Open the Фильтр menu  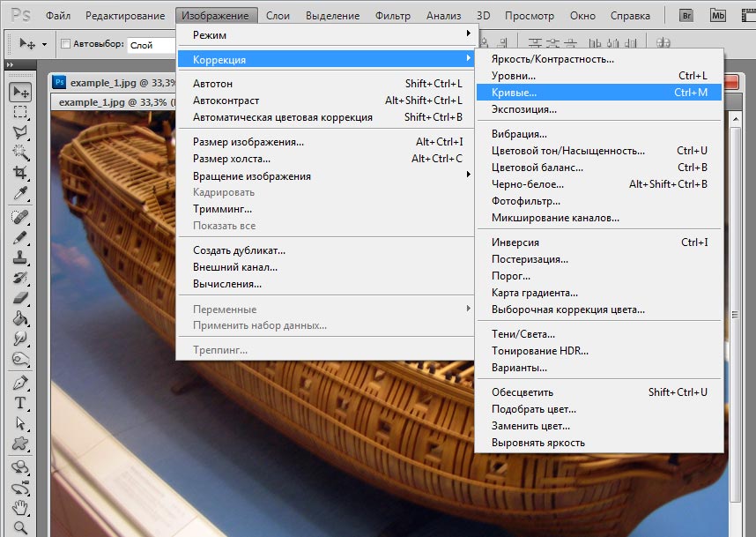pyautogui.click(x=392, y=16)
